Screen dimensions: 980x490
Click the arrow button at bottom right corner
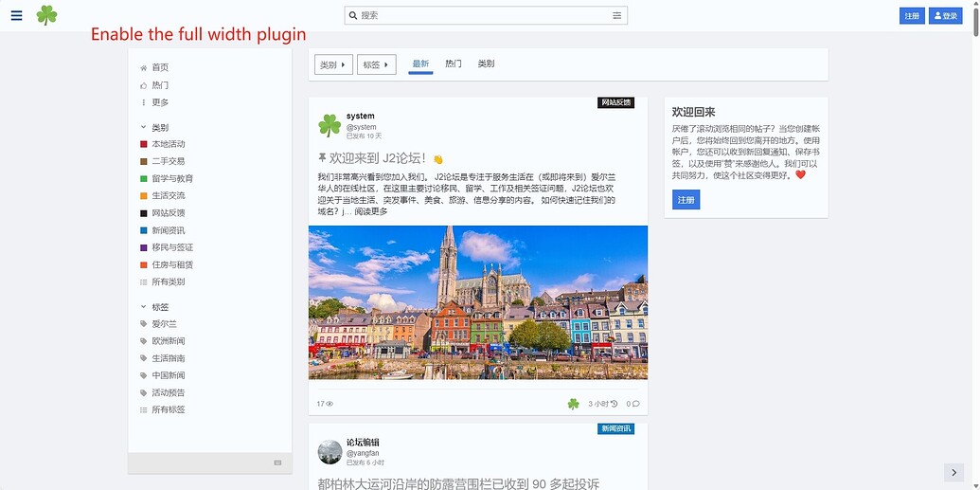pyautogui.click(x=953, y=472)
